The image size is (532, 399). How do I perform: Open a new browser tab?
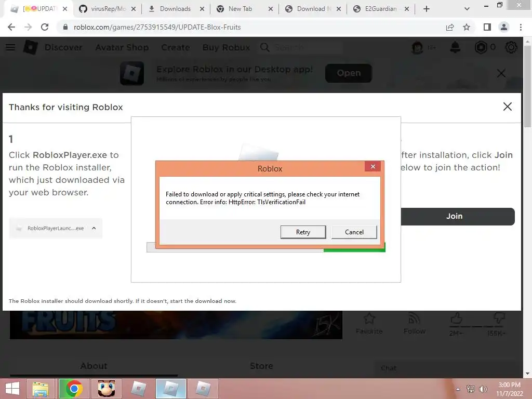click(x=427, y=9)
